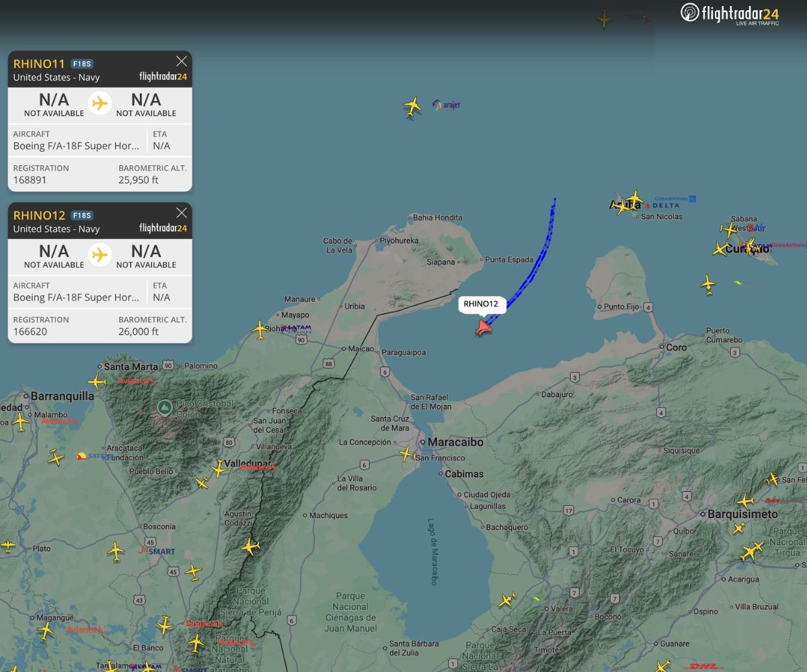Click the Delta aircraft near Aruba
The height and width of the screenshot is (672, 807).
[633, 199]
